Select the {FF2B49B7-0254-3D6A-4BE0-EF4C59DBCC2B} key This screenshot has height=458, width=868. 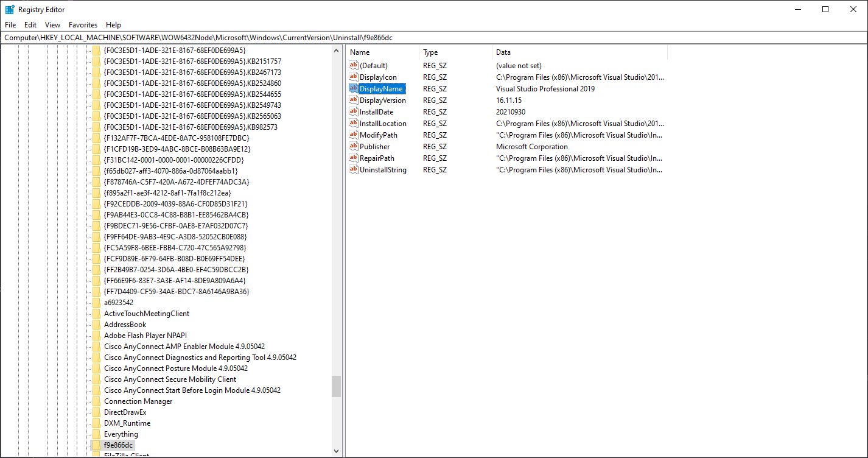click(177, 270)
